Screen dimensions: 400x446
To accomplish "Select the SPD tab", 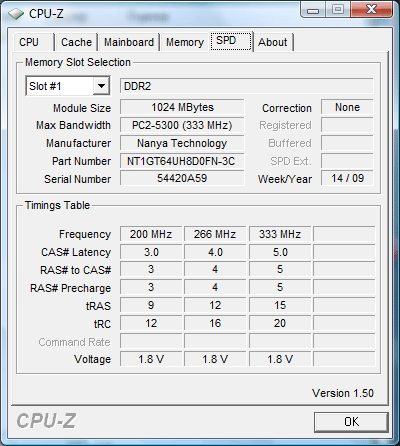I will point(231,41).
